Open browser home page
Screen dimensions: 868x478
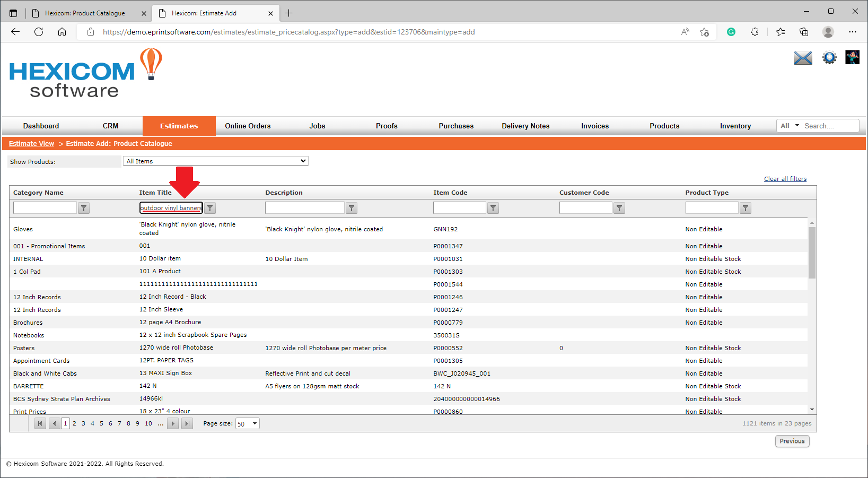tap(62, 32)
